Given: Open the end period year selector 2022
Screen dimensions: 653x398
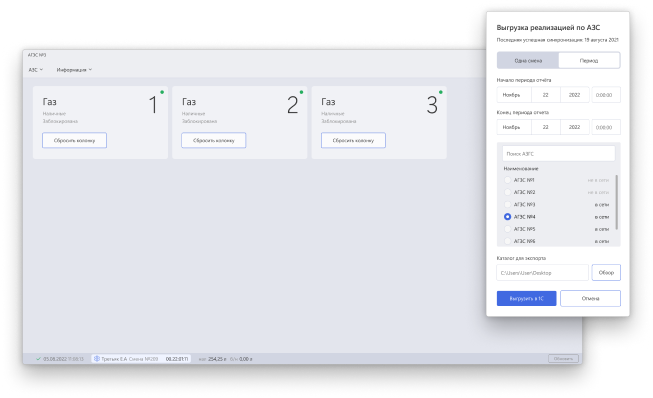Looking at the screenshot, I should tap(575, 127).
